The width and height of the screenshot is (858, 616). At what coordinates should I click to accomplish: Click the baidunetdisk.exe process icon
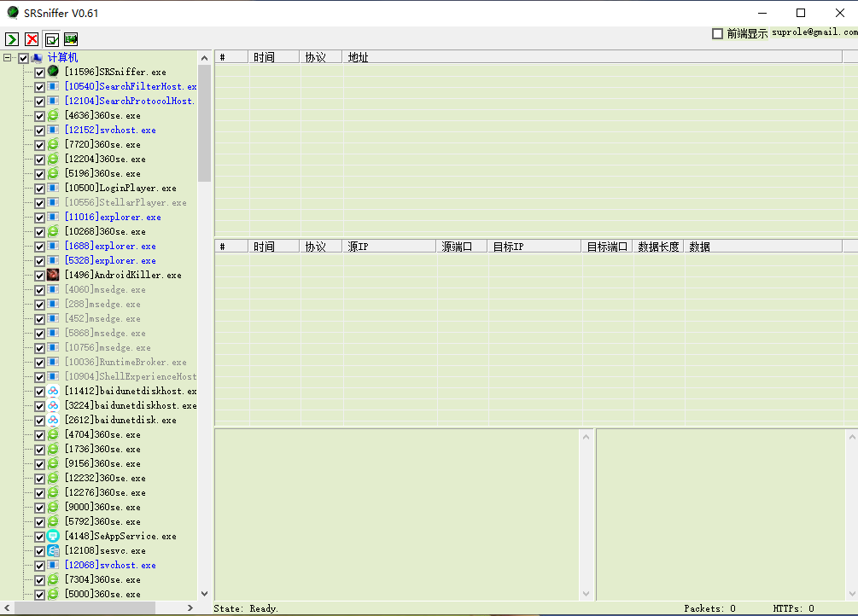53,420
